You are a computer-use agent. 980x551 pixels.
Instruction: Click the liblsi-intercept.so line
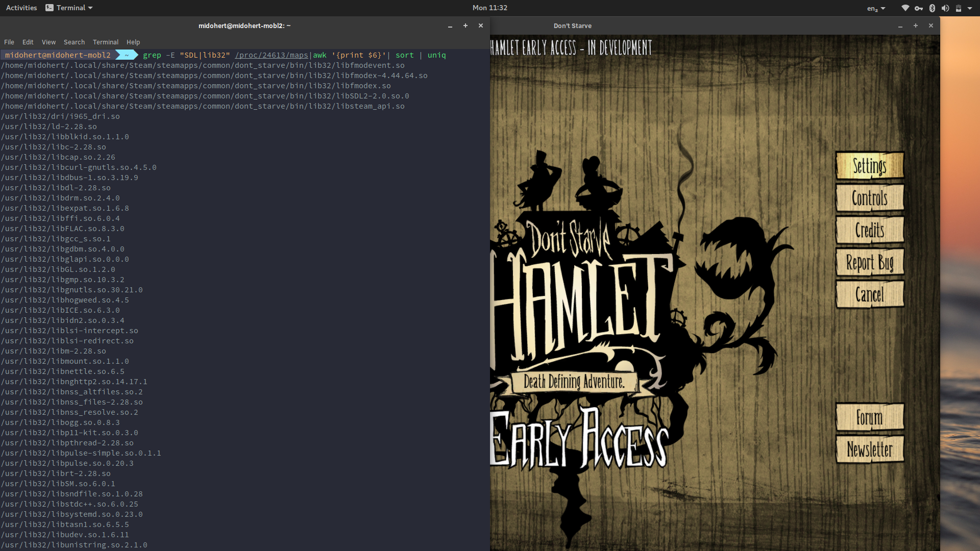pos(69,331)
